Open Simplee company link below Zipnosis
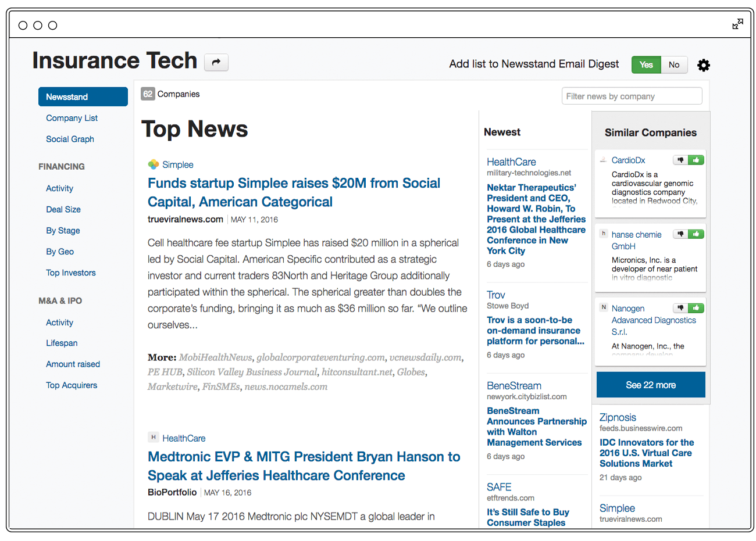 [617, 508]
